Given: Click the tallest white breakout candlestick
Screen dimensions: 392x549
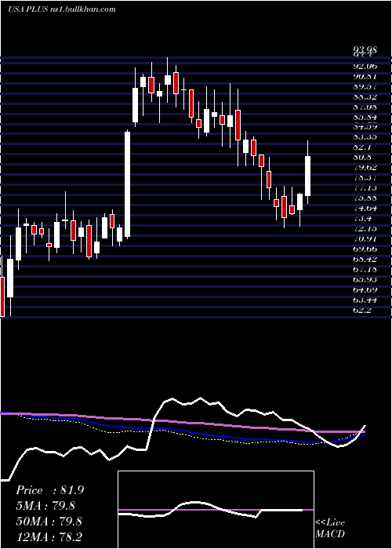Looking at the screenshot, I should point(127,184).
